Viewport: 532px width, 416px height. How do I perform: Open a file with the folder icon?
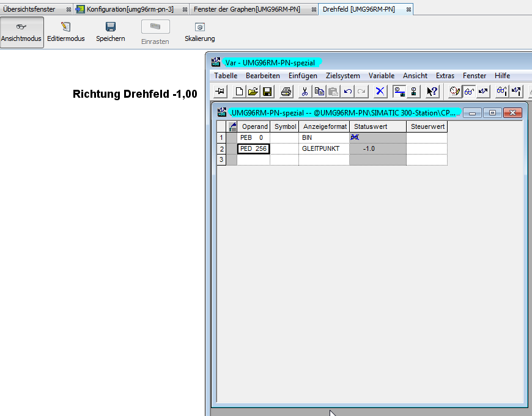[253, 92]
